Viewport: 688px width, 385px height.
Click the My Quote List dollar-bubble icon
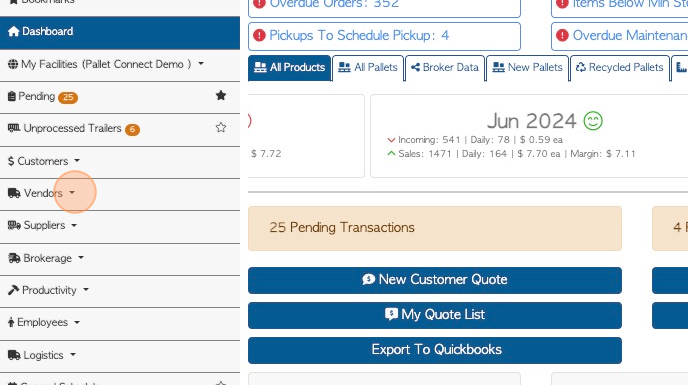point(391,314)
